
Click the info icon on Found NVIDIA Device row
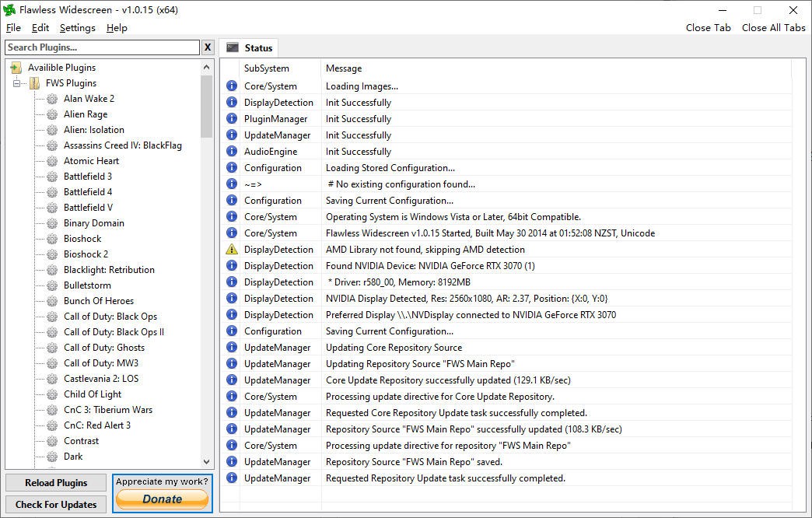pyautogui.click(x=232, y=266)
